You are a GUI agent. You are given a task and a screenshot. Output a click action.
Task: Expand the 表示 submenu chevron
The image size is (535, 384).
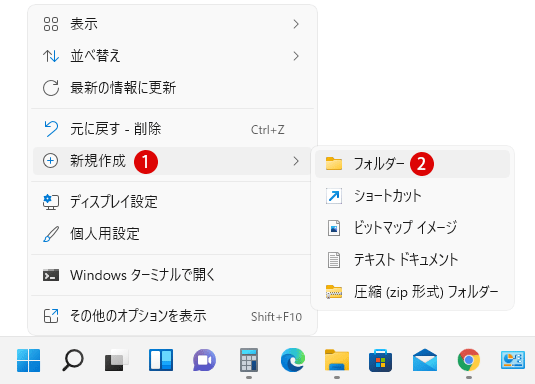pos(296,24)
